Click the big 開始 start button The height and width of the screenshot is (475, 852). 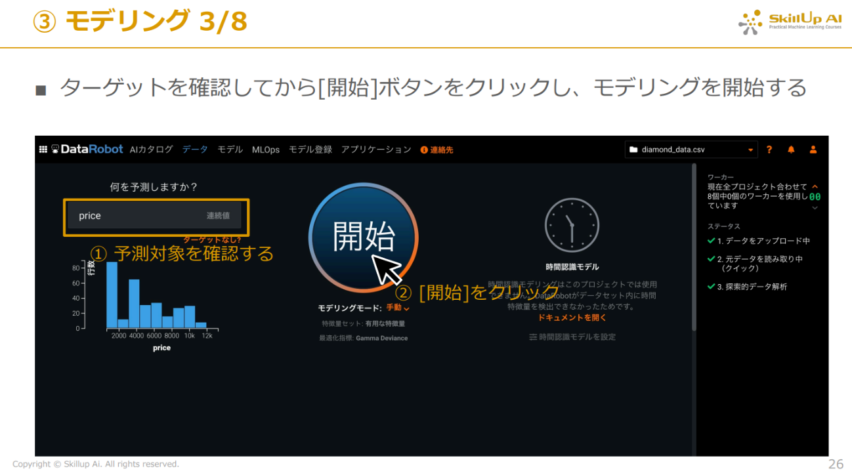363,238
